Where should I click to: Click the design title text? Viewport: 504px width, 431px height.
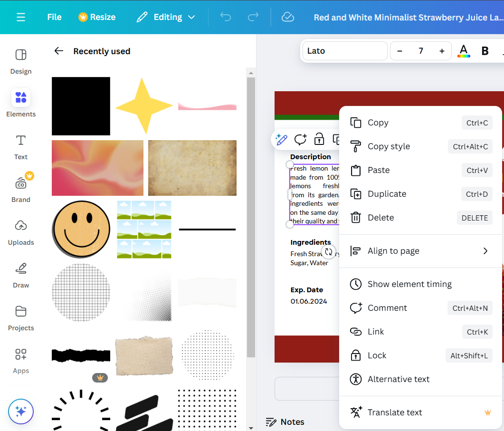click(409, 18)
